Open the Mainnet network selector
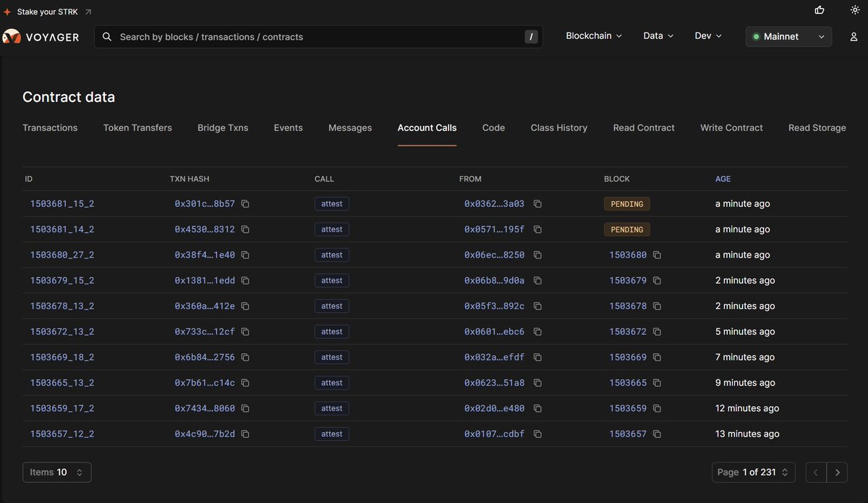Image resolution: width=868 pixels, height=503 pixels. pyautogui.click(x=789, y=37)
